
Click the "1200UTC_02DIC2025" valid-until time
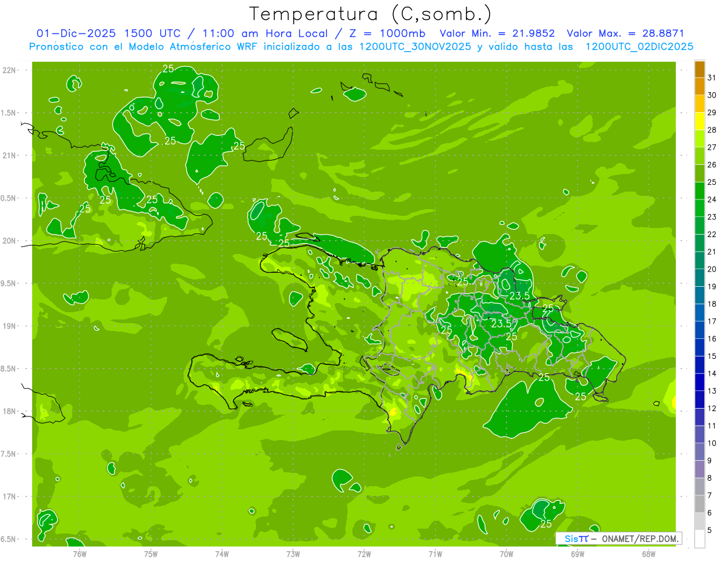point(639,47)
